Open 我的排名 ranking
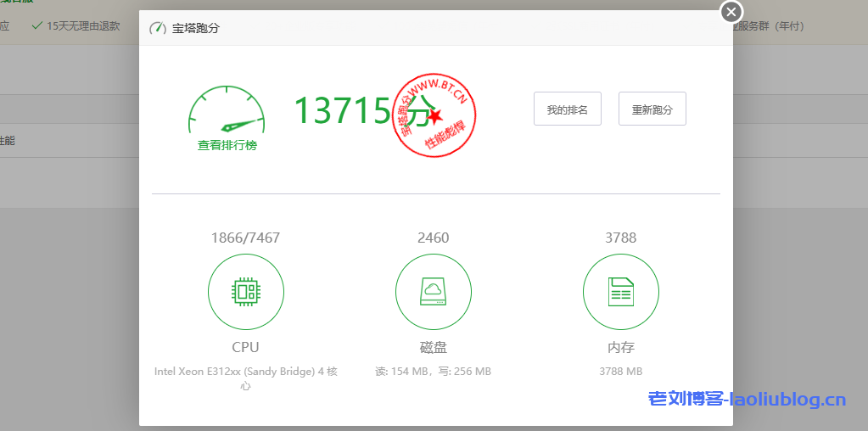This screenshot has height=431, width=868. coord(568,109)
